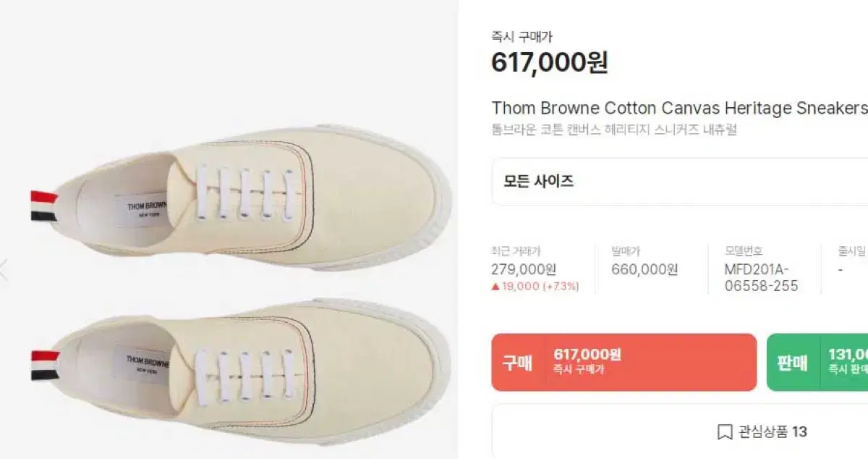
Task: Click the 발매가 660,000원 value
Action: point(644,269)
